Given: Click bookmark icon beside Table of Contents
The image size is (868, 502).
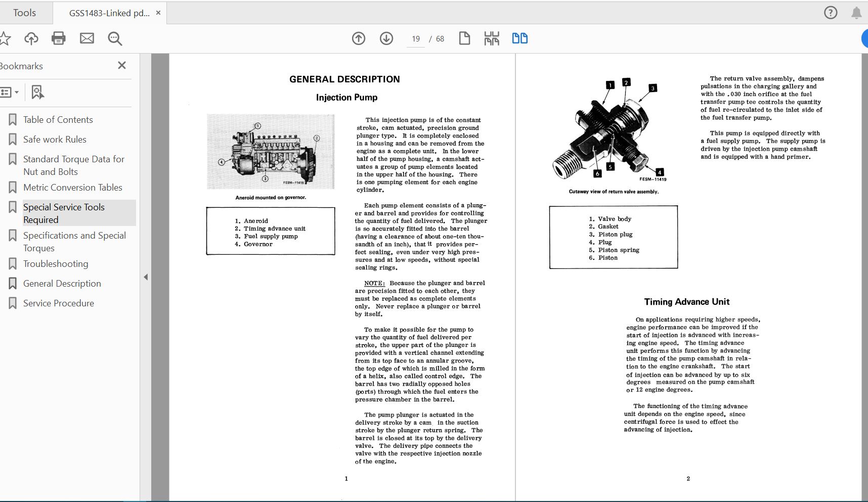Looking at the screenshot, I should point(13,120).
